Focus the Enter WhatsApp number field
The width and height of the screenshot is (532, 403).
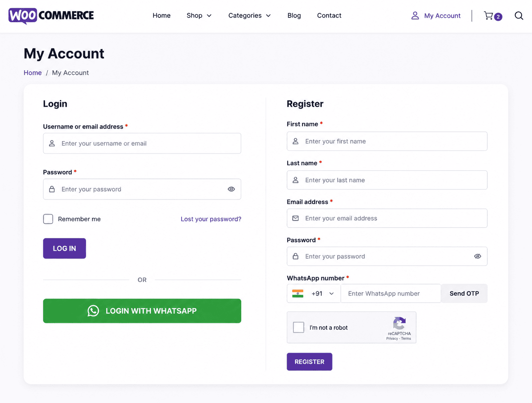[391, 294]
